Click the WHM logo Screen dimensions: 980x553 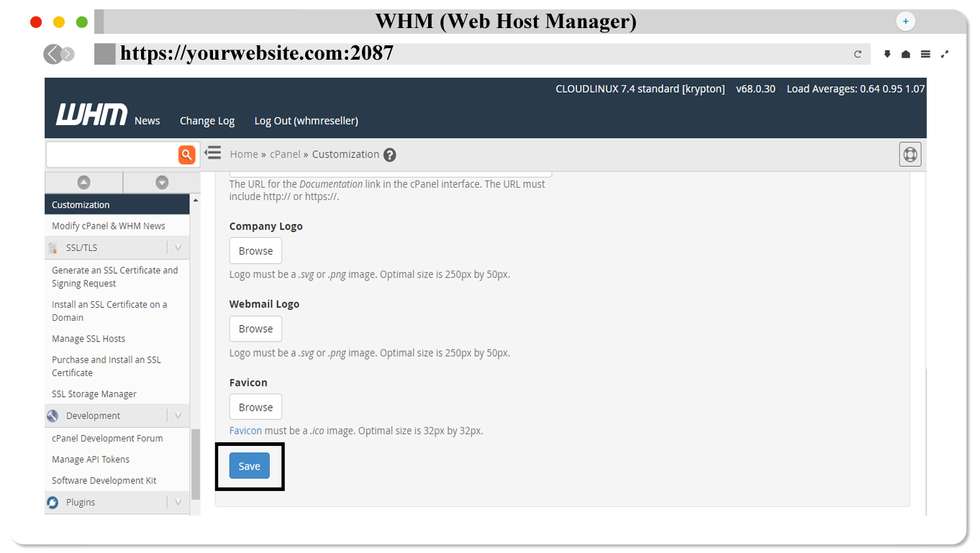click(x=91, y=115)
